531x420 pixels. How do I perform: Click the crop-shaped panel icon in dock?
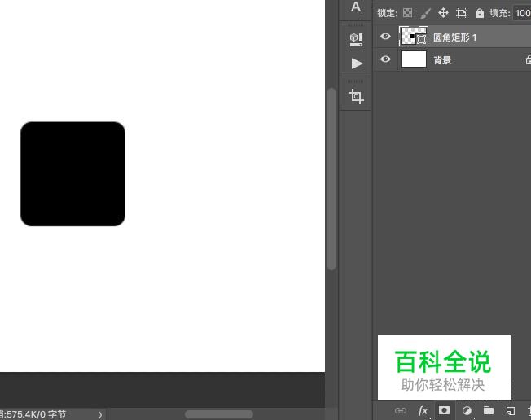pyautogui.click(x=356, y=97)
